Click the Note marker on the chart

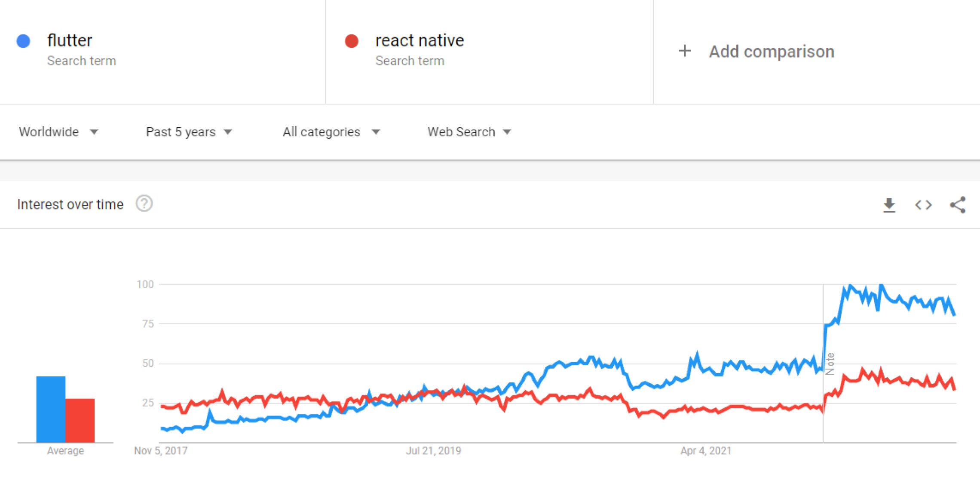point(830,363)
